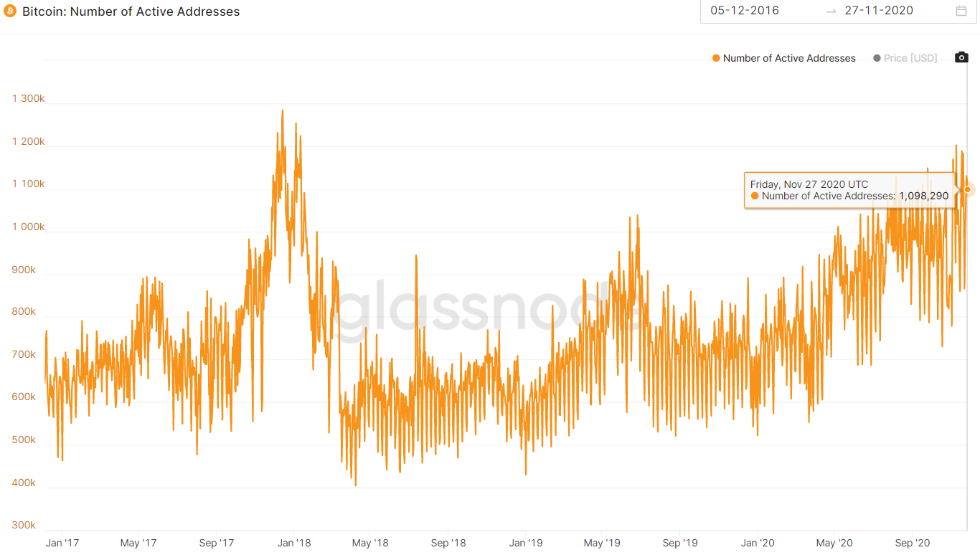Edit the start date field 05-12-2016
The image size is (980, 555).
pos(745,10)
